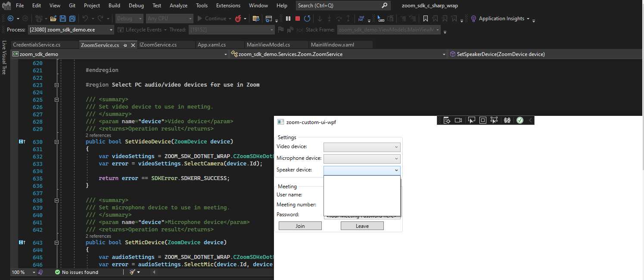The height and width of the screenshot is (280, 644).
Task: Collapse the region comment block at line 625
Action: point(56,100)
